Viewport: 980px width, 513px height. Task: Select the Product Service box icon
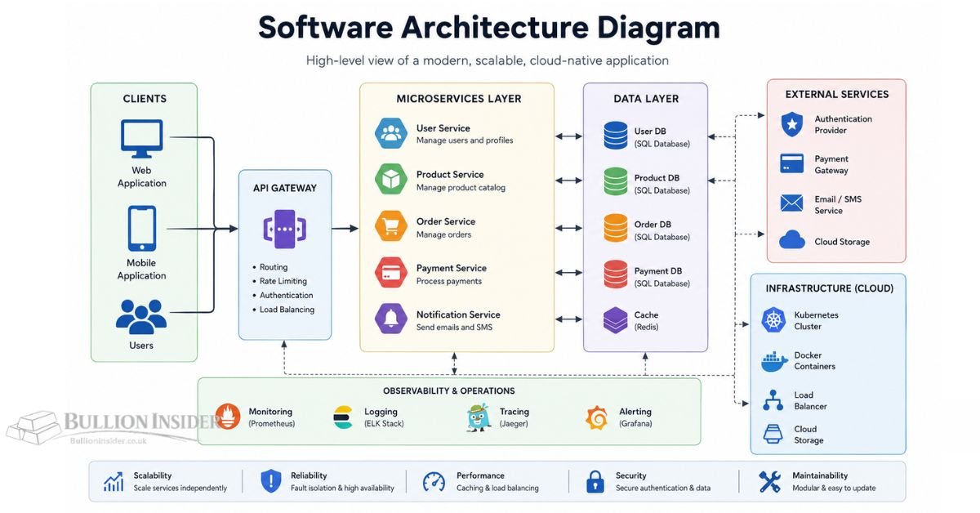point(391,180)
